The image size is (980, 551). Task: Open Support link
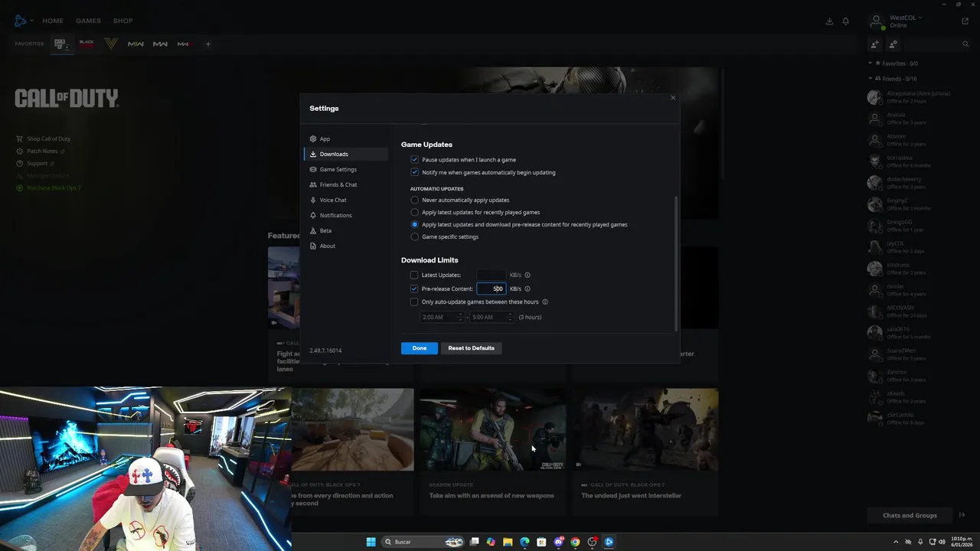38,163
